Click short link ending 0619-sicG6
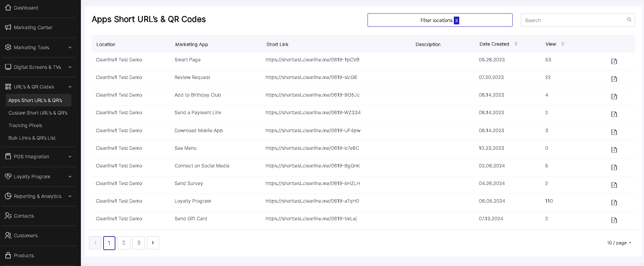Image resolution: width=644 pixels, height=266 pixels. coord(311,77)
